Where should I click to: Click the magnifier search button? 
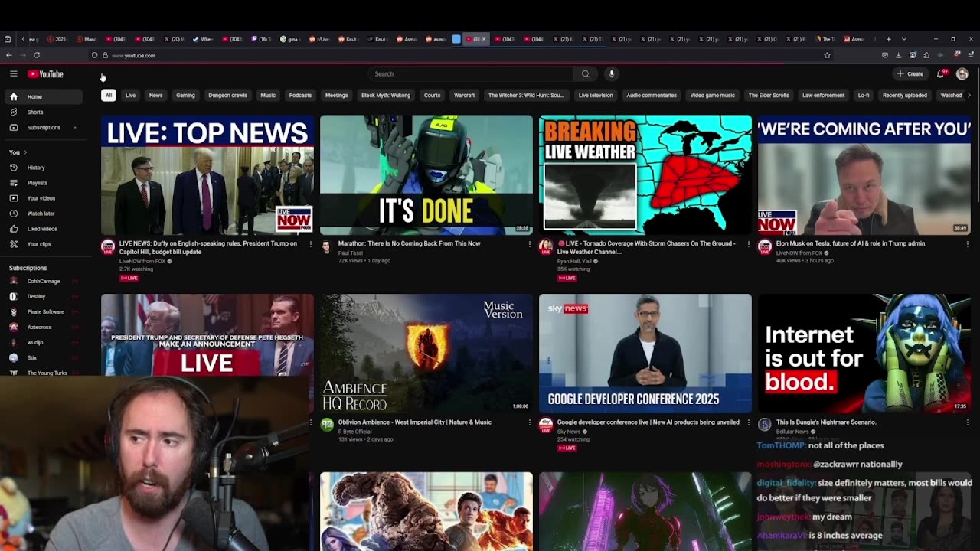[x=585, y=74]
